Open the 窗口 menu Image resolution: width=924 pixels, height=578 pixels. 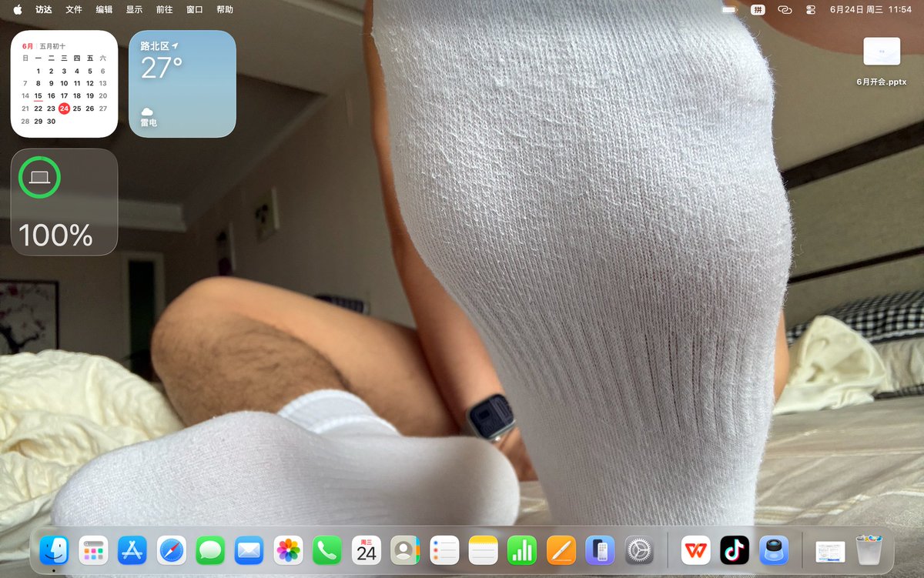[195, 9]
